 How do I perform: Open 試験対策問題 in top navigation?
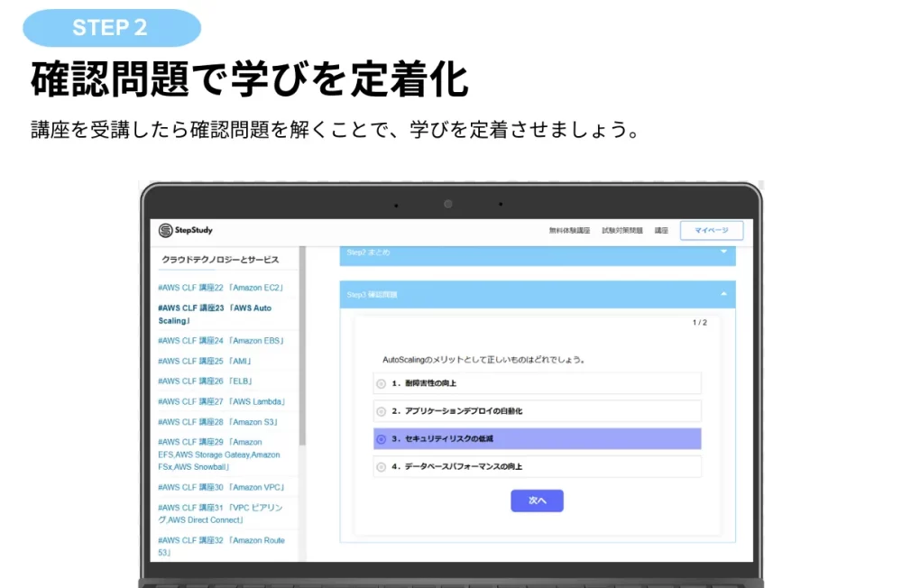[622, 231]
